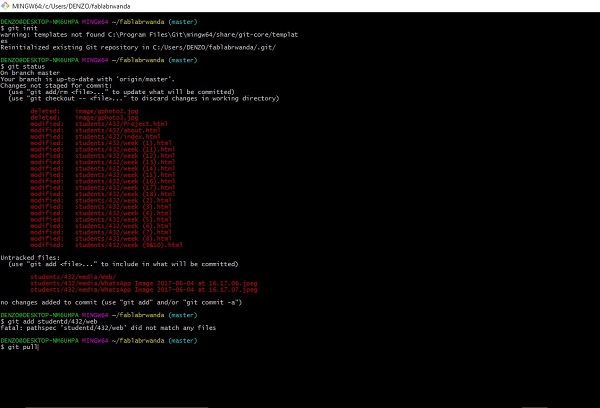The image size is (600, 408).
Task: Click the modified students/432/about.html entry
Action: pos(95,130)
